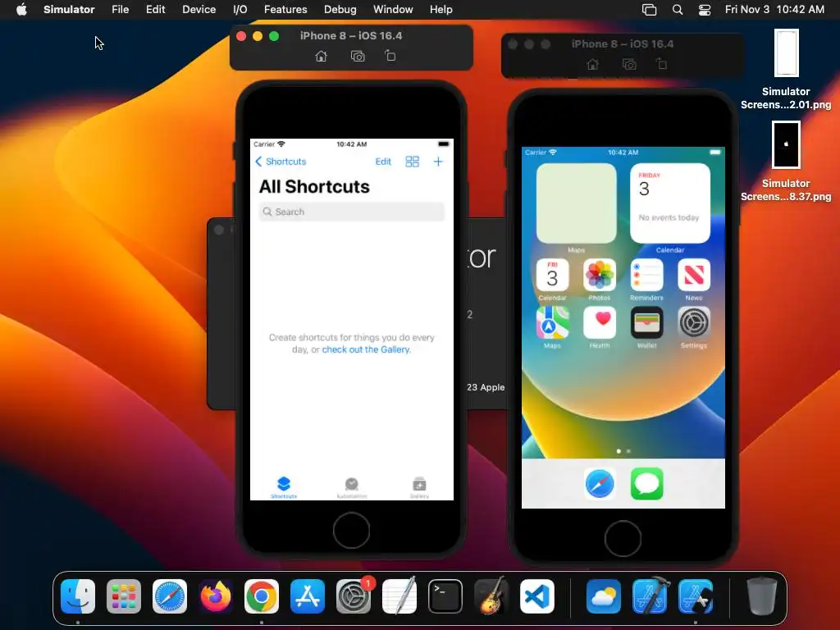840x630 pixels.
Task: Open Launchpad from the Dock
Action: pos(124,596)
